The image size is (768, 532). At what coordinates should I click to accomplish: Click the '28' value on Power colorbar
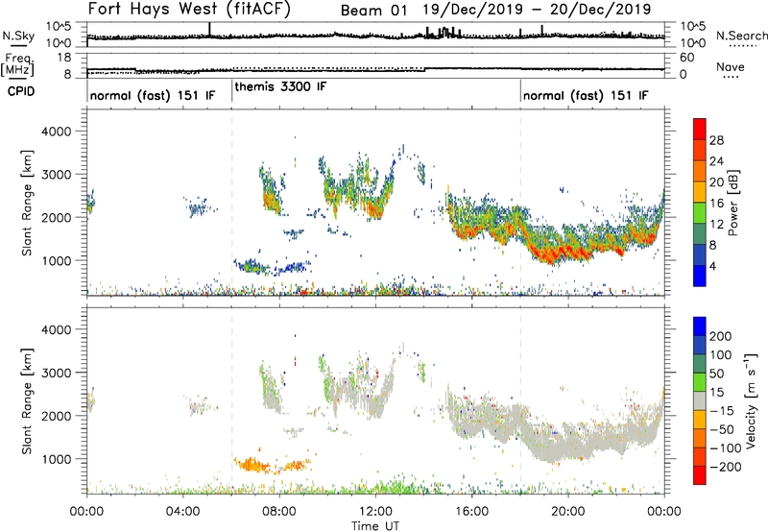tap(716, 140)
